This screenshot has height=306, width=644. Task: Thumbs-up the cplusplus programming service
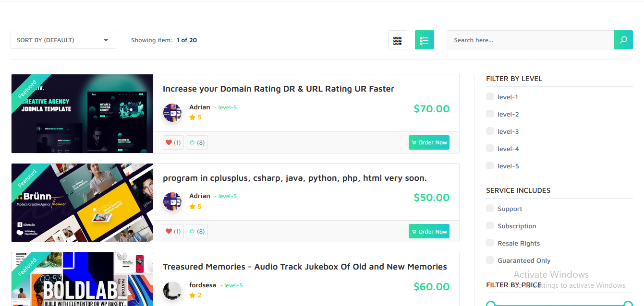click(x=197, y=231)
